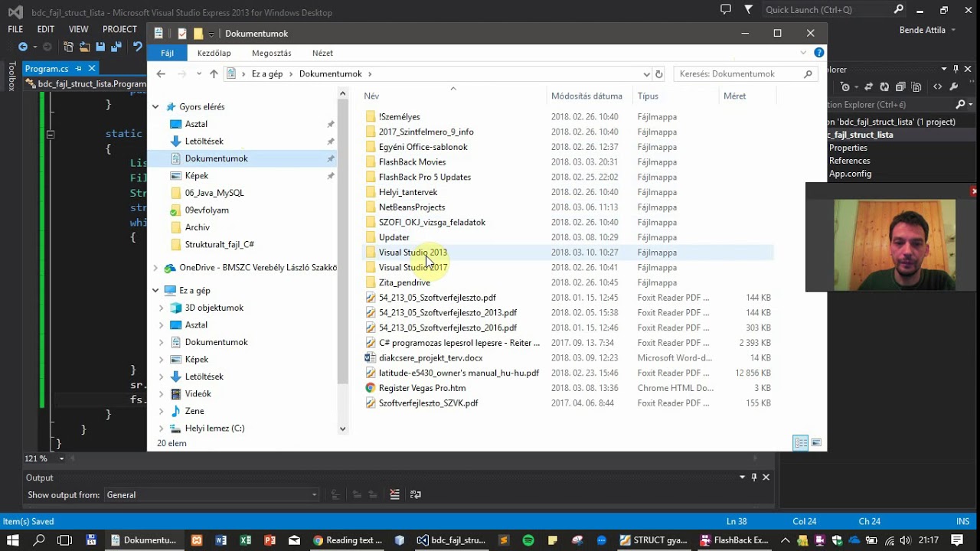Open recent locations dropdown arrow
Image resolution: width=980 pixels, height=551 pixels.
pos(199,74)
